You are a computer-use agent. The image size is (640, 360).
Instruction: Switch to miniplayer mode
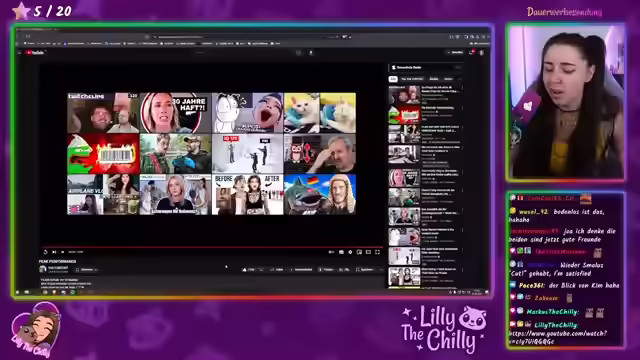click(359, 252)
